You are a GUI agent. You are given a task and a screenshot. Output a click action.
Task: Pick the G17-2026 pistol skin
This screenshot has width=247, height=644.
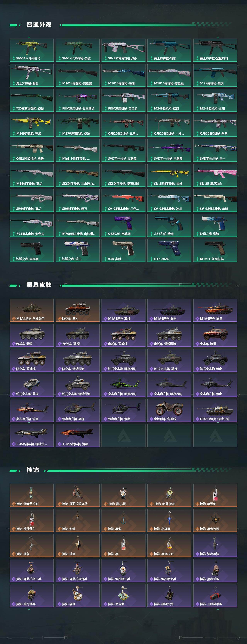[169, 250]
